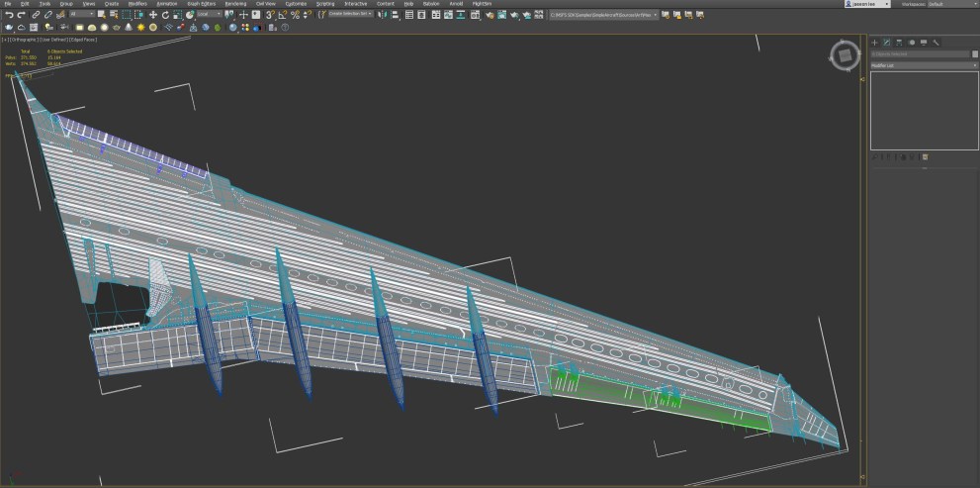Select the Rotate transform tool
This screenshot has height=488, width=980.
(x=164, y=15)
